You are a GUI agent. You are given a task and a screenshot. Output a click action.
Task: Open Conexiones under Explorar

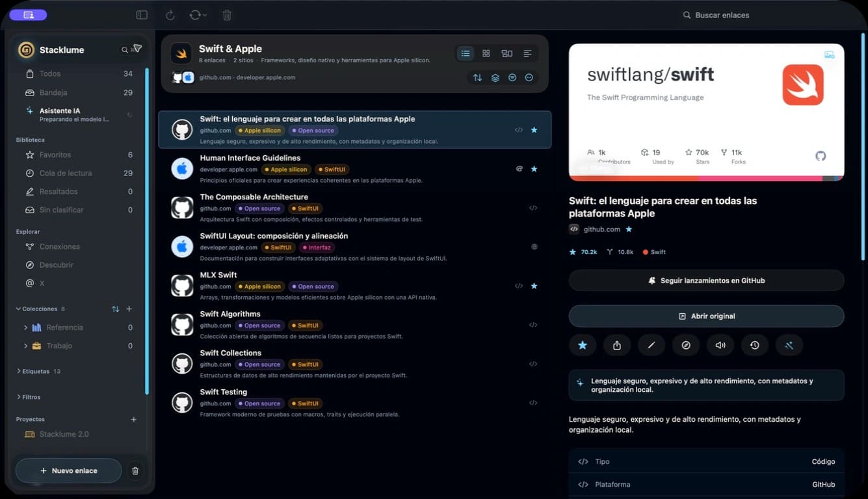point(79,247)
